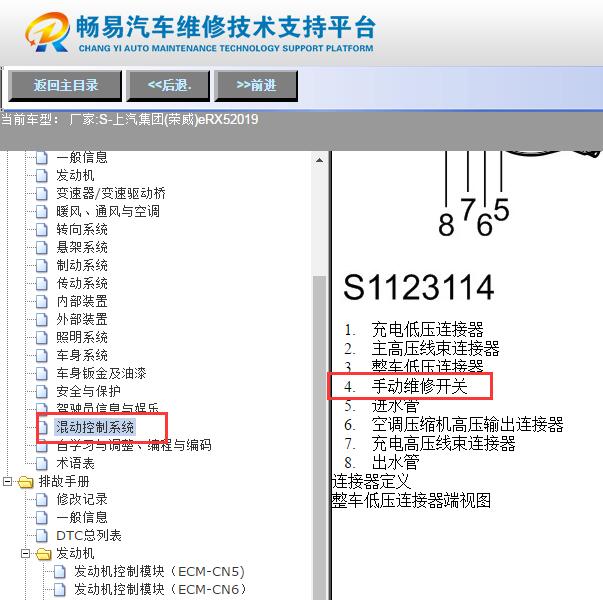The height and width of the screenshot is (600, 603).
Task: Open 悬架系统 tree item
Action: click(82, 247)
